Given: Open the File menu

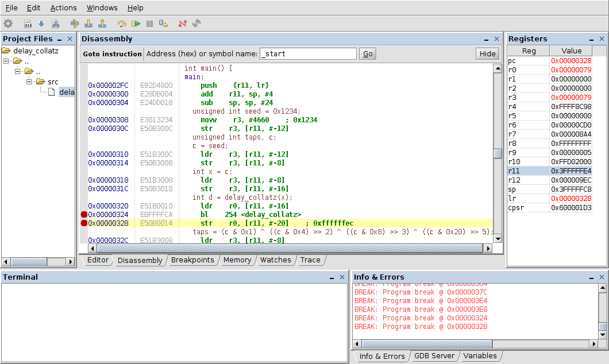Looking at the screenshot, I should [x=11, y=8].
